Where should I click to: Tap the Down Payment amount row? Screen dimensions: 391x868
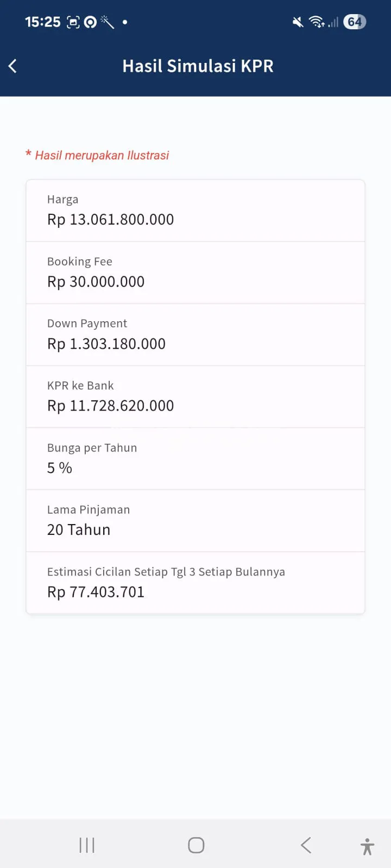[195, 335]
